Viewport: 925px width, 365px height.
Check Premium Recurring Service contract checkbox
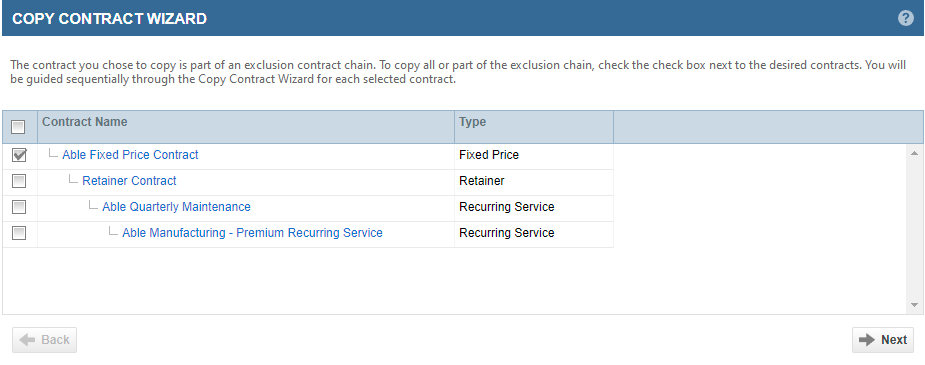[19, 233]
